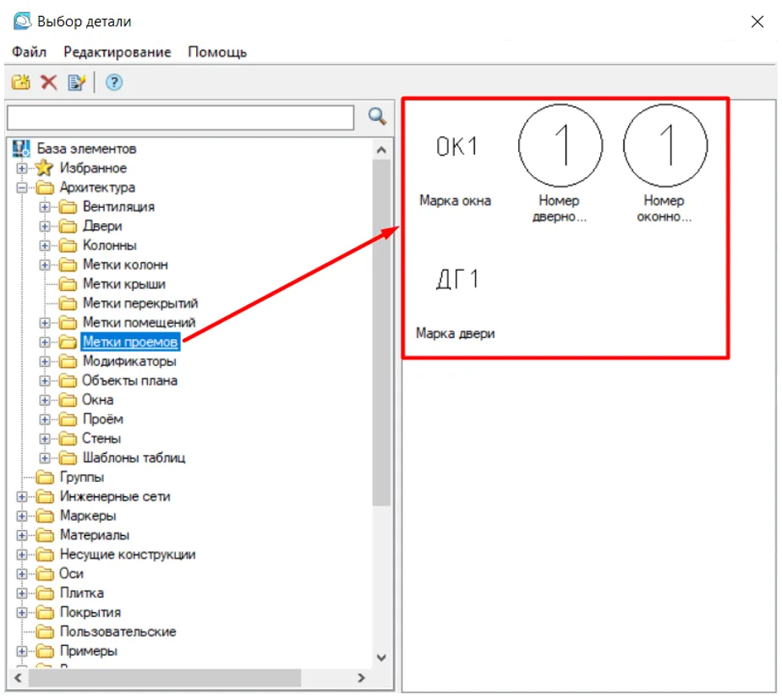Select the Номер оконно... circle thumbnail
Image resolution: width=782 pixels, height=700 pixels.
(664, 146)
